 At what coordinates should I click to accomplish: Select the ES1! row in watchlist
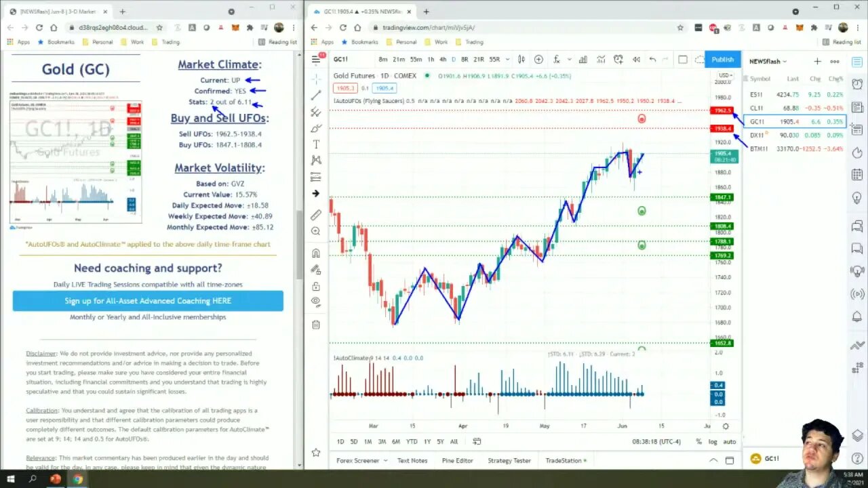point(795,95)
